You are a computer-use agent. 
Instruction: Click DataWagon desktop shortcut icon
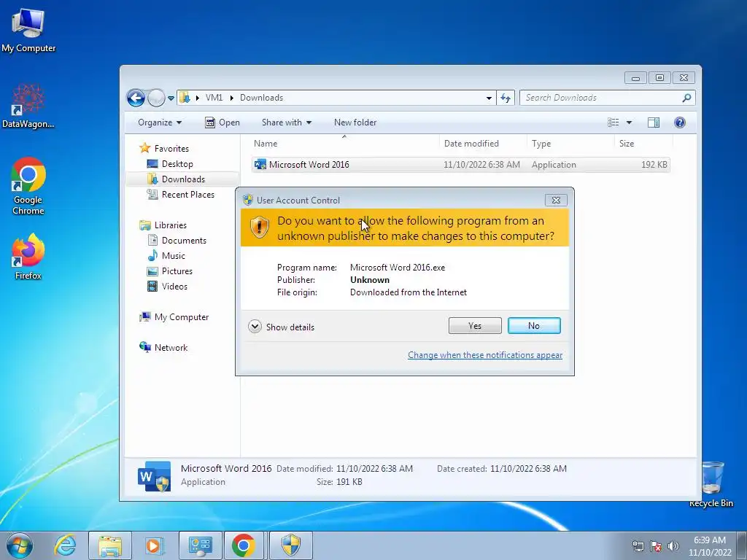[x=28, y=106]
